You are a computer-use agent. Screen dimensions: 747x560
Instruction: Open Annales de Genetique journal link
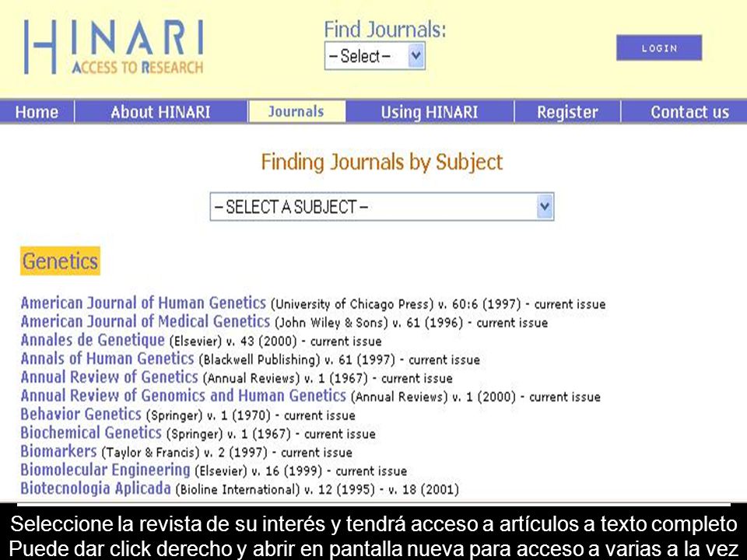pyautogui.click(x=93, y=340)
